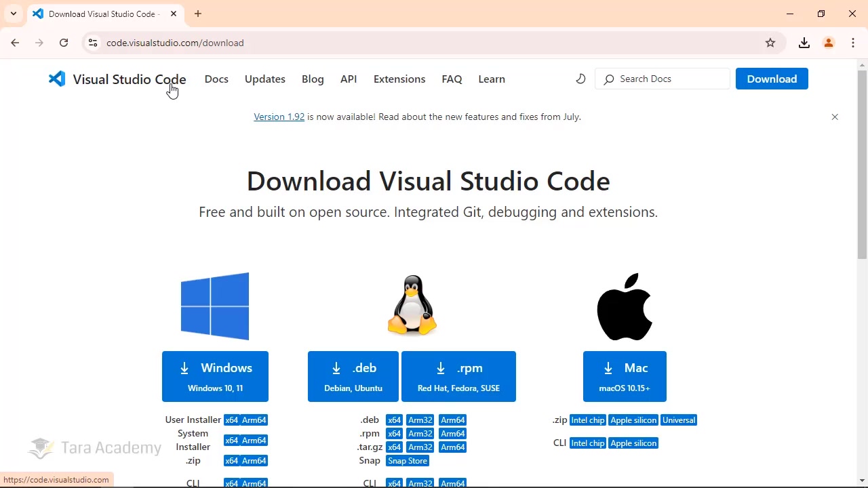Click the Visual Studio Code logo
This screenshot has width=868, height=488.
pyautogui.click(x=58, y=79)
